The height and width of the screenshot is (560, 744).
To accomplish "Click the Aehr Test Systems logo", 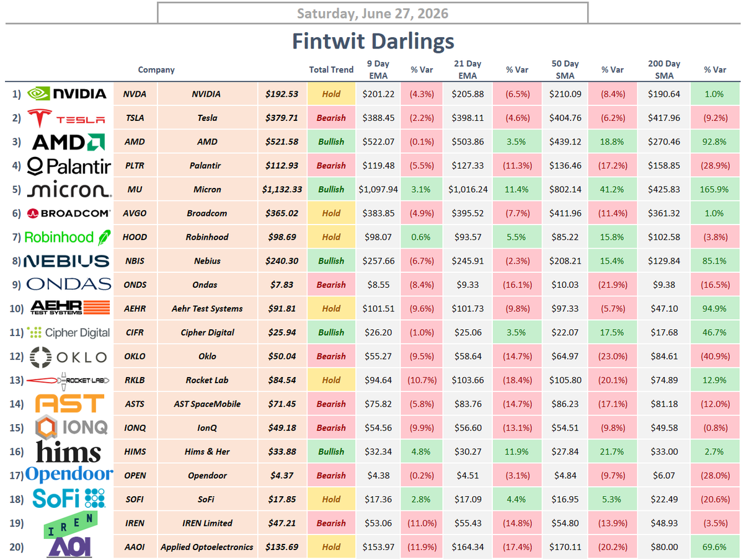I will (69, 308).
